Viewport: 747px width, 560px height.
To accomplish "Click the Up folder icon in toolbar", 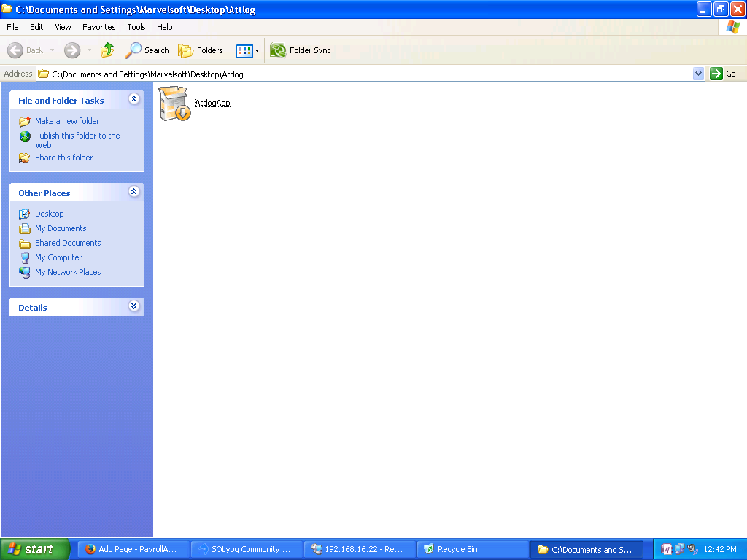I will (107, 50).
